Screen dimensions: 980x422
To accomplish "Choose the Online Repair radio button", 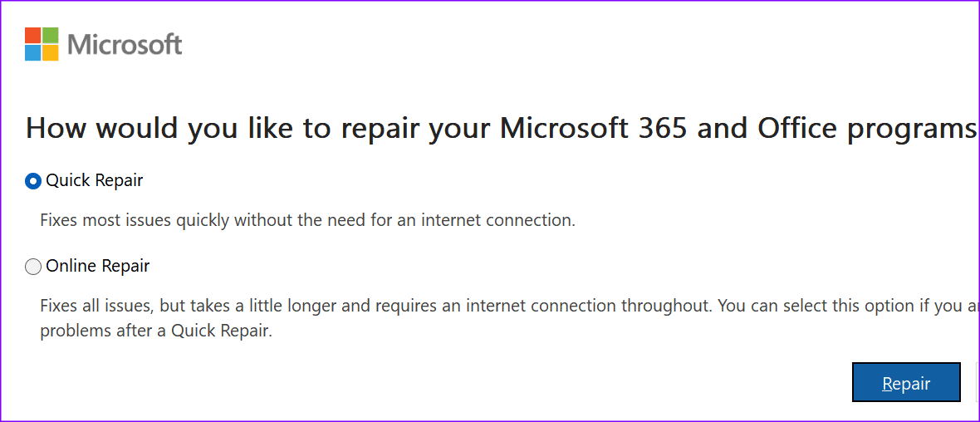I will [x=33, y=267].
